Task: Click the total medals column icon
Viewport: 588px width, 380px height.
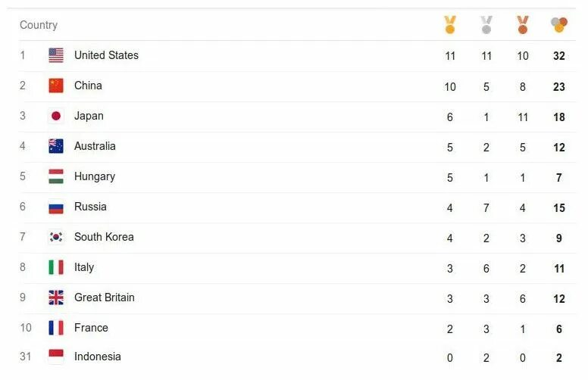Action: (x=559, y=25)
